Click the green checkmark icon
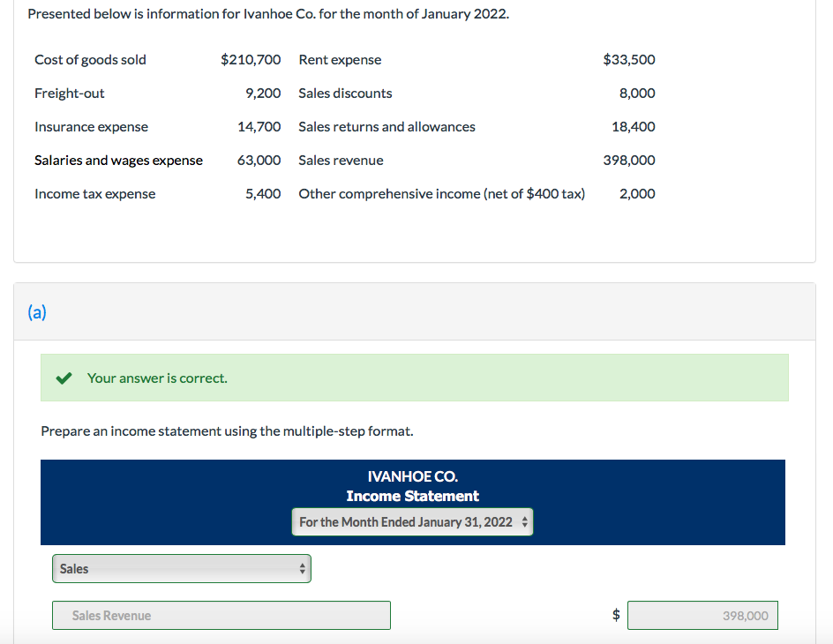 coord(64,378)
